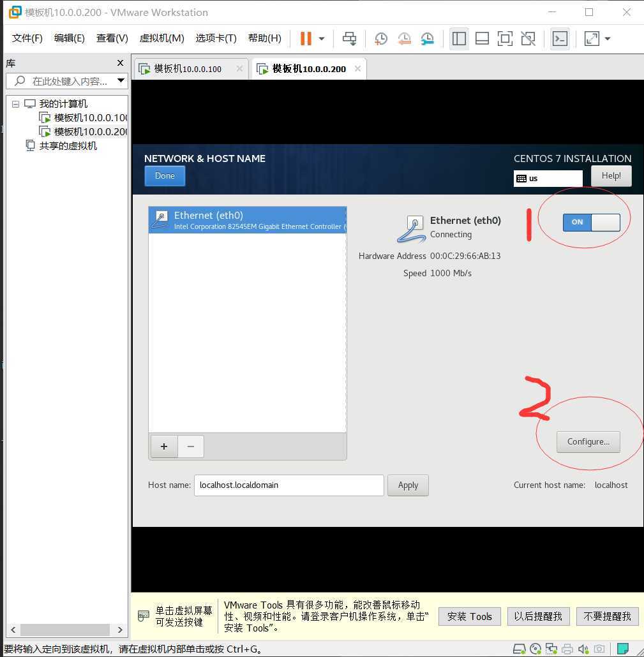This screenshot has width=644, height=657.
Task: Open the 虚拟机(M) menu
Action: tap(161, 38)
